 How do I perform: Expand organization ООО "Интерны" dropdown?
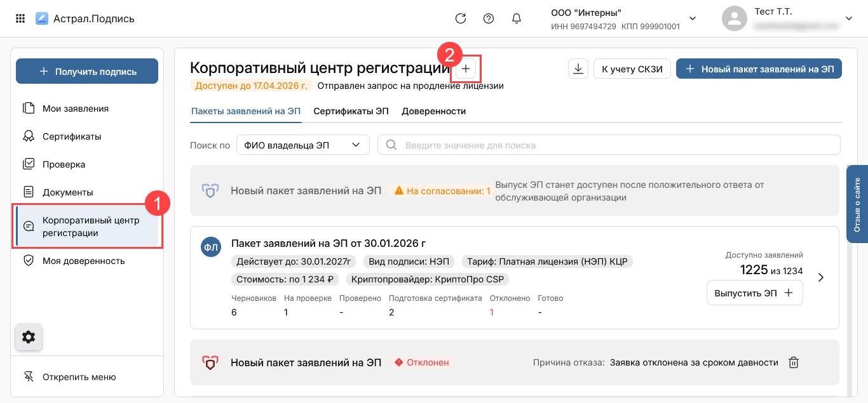(x=693, y=18)
